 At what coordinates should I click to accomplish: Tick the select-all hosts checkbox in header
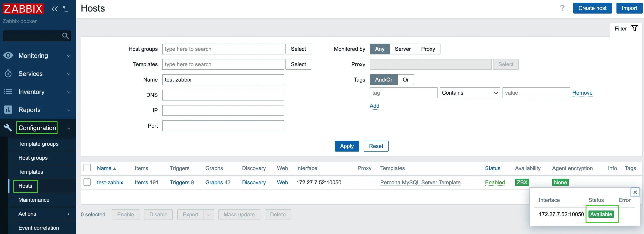click(x=87, y=168)
